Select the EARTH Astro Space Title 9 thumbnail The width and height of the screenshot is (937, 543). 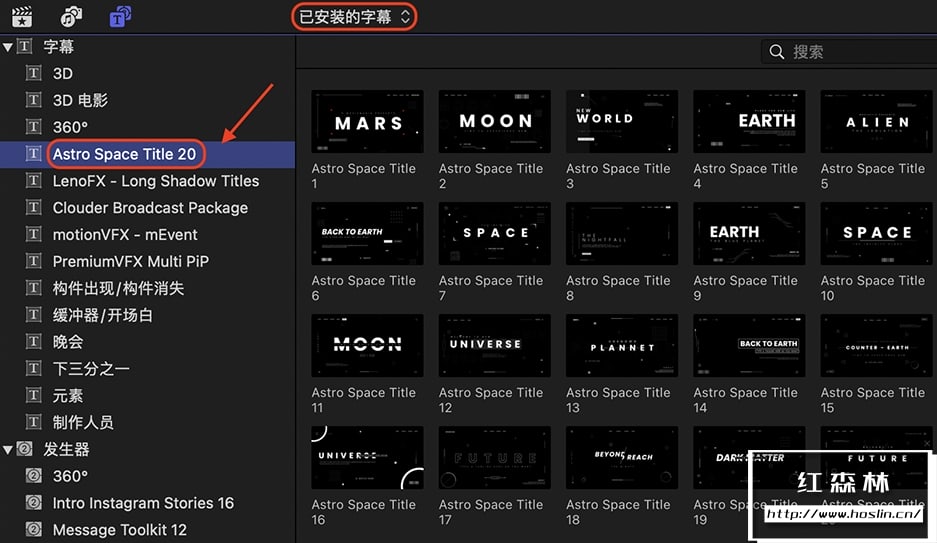click(749, 234)
